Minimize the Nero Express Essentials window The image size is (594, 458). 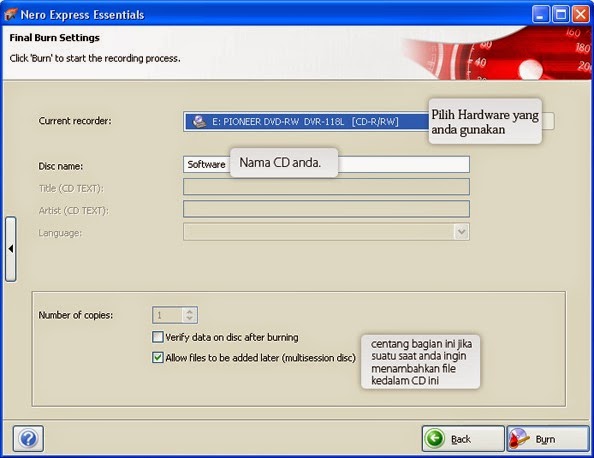[540, 14]
